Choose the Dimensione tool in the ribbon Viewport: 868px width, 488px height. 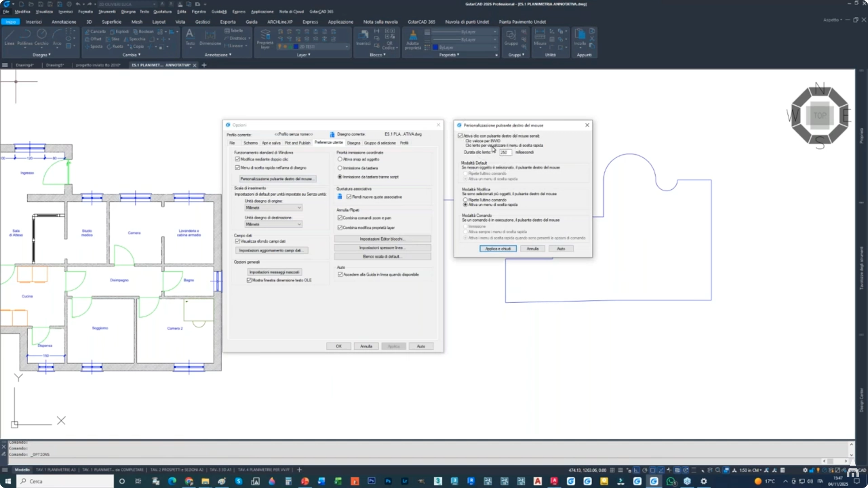tap(210, 38)
